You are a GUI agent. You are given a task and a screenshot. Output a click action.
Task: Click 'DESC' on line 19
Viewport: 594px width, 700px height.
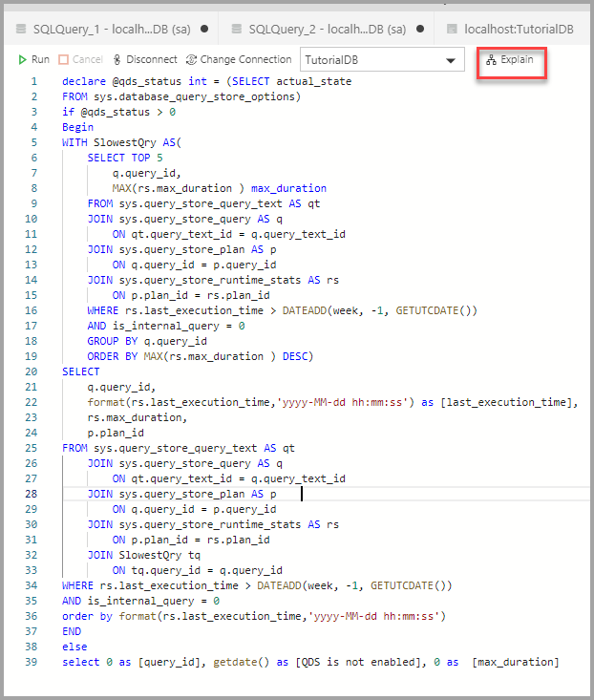pyautogui.click(x=295, y=356)
